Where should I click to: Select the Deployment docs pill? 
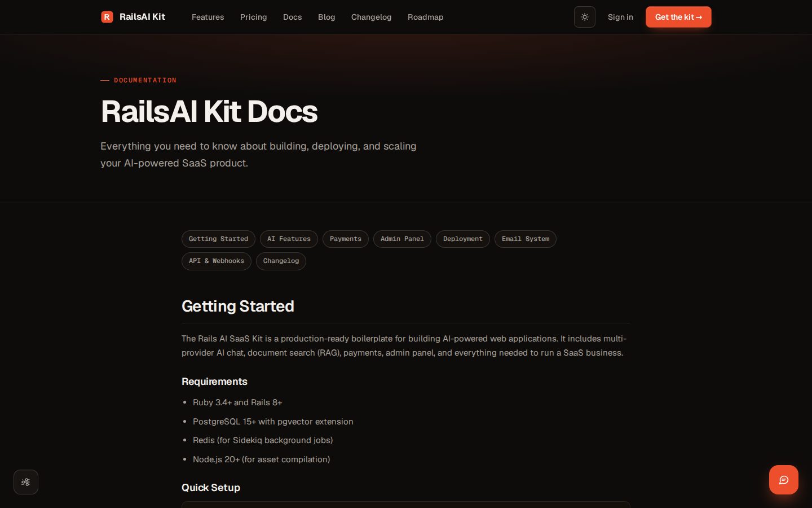point(463,239)
